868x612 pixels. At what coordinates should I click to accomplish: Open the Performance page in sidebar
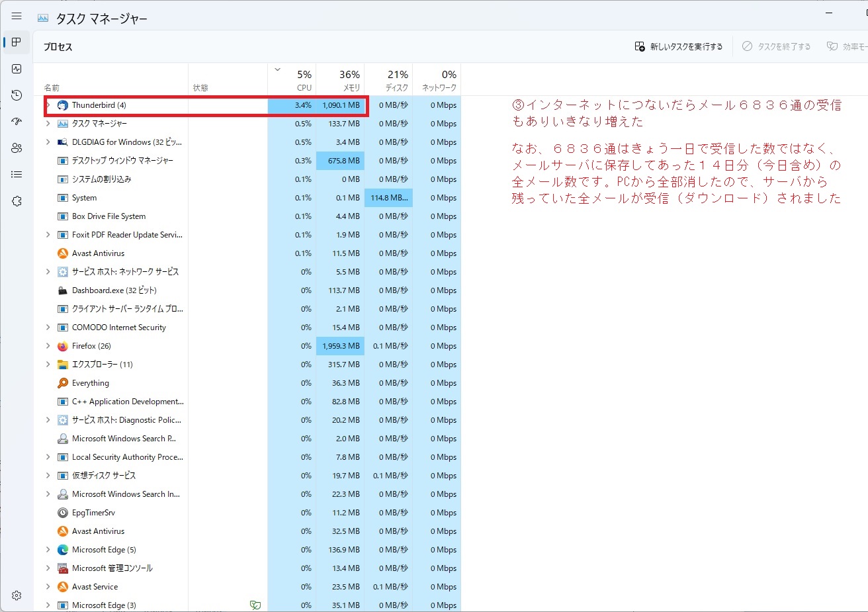click(x=17, y=69)
